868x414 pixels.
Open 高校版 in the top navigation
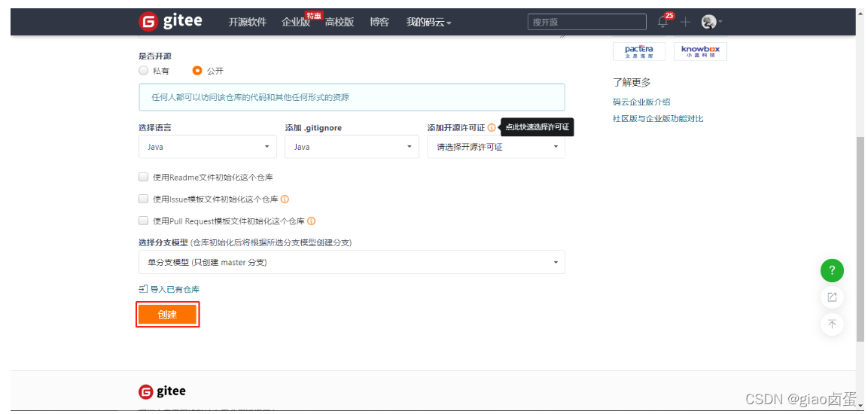point(340,22)
